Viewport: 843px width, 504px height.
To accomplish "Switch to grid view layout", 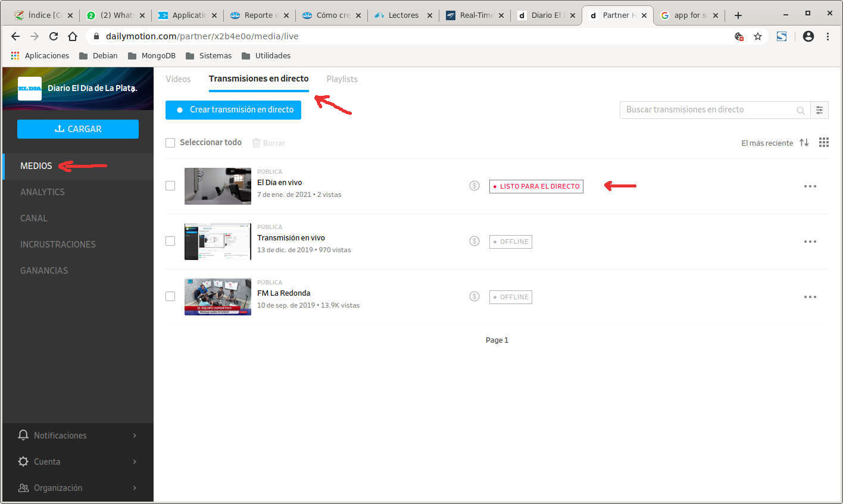I will (824, 143).
